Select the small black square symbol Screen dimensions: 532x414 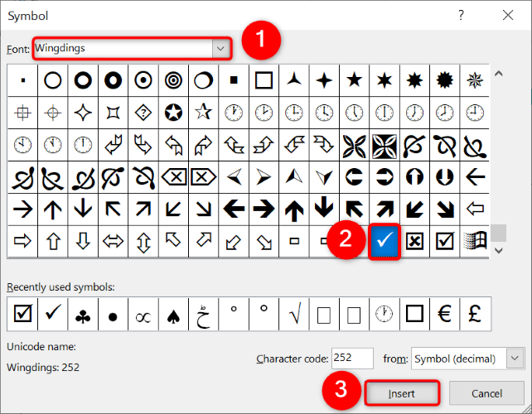pyautogui.click(x=234, y=80)
